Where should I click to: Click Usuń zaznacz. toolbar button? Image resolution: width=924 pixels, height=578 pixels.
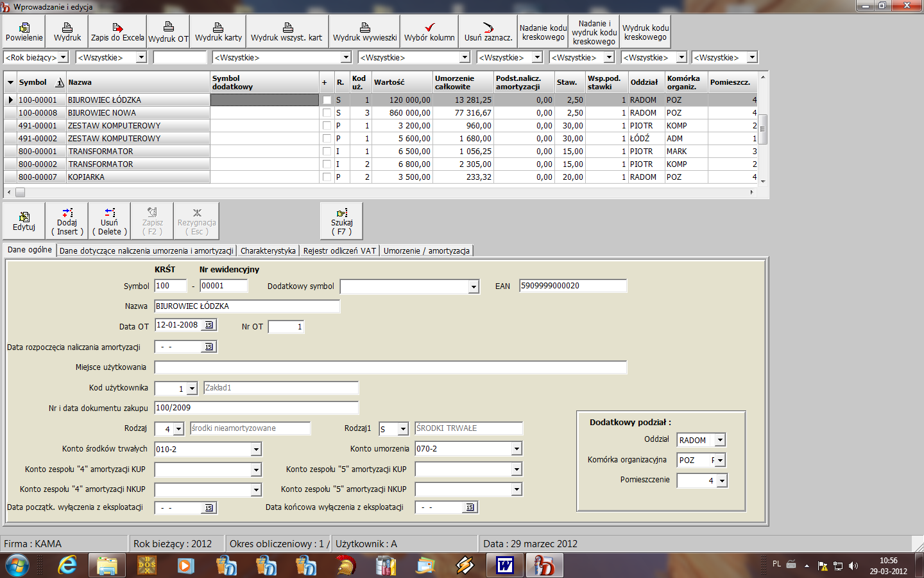488,32
